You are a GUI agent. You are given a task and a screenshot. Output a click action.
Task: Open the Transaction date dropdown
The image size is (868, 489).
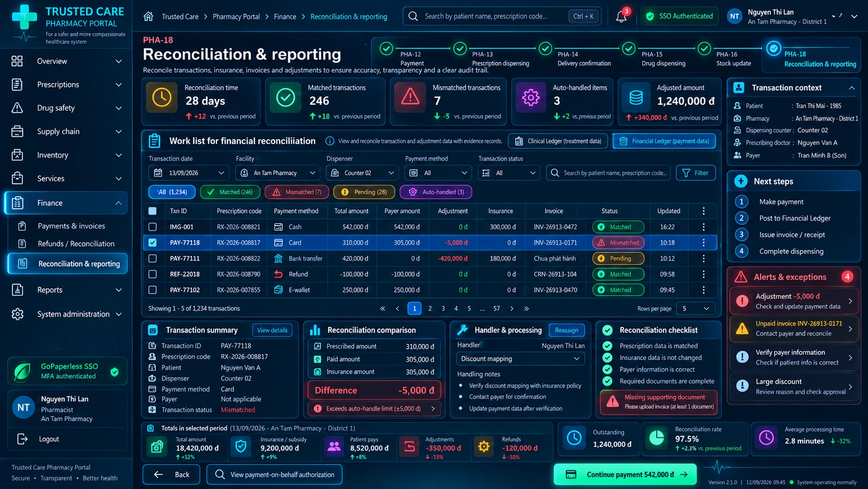189,173
